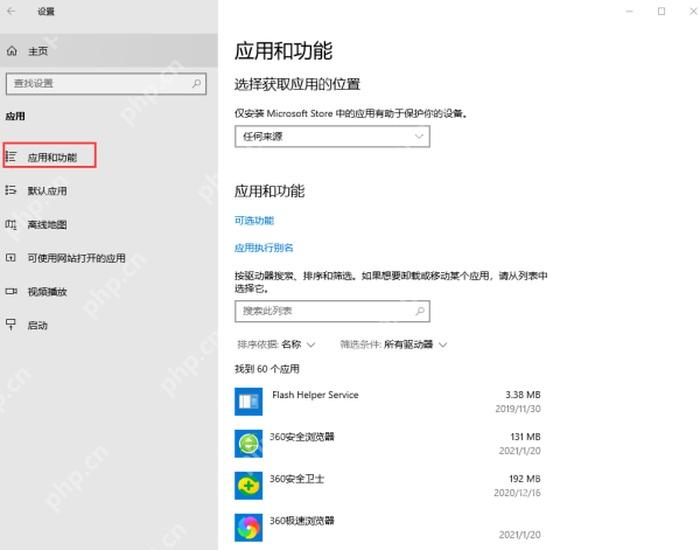The width and height of the screenshot is (700, 550).
Task: Click the 选择获取应用的位置 heading
Action: pyautogui.click(x=297, y=84)
